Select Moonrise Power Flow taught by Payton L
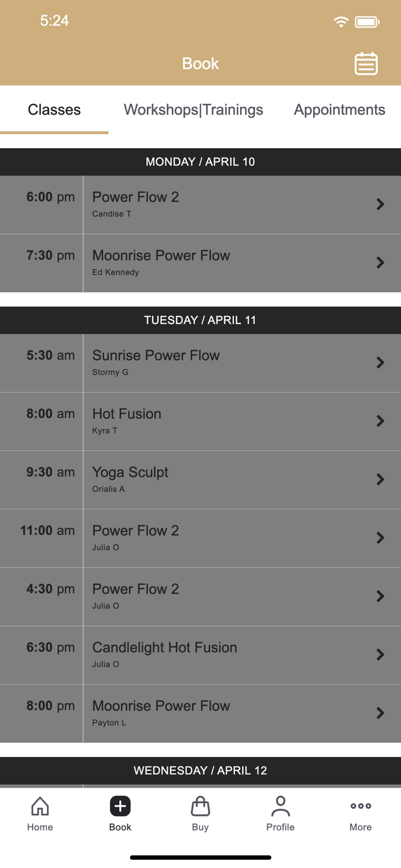This screenshot has height=868, width=401. coord(231,713)
